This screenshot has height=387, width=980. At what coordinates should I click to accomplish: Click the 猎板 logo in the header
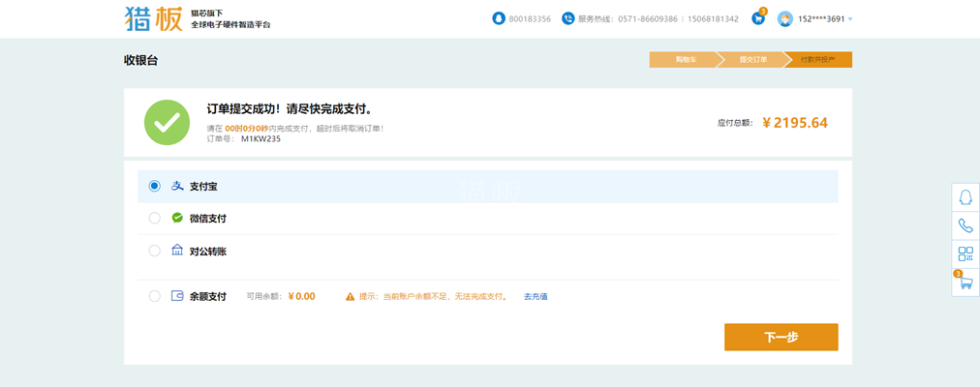(153, 18)
